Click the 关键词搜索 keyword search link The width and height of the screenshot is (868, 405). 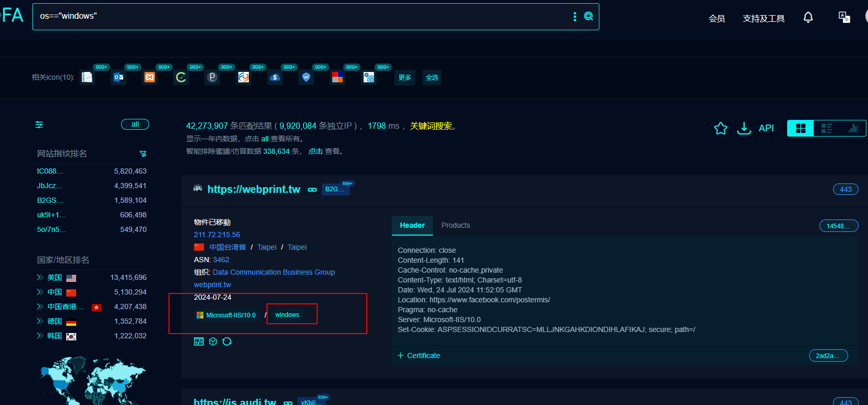431,126
